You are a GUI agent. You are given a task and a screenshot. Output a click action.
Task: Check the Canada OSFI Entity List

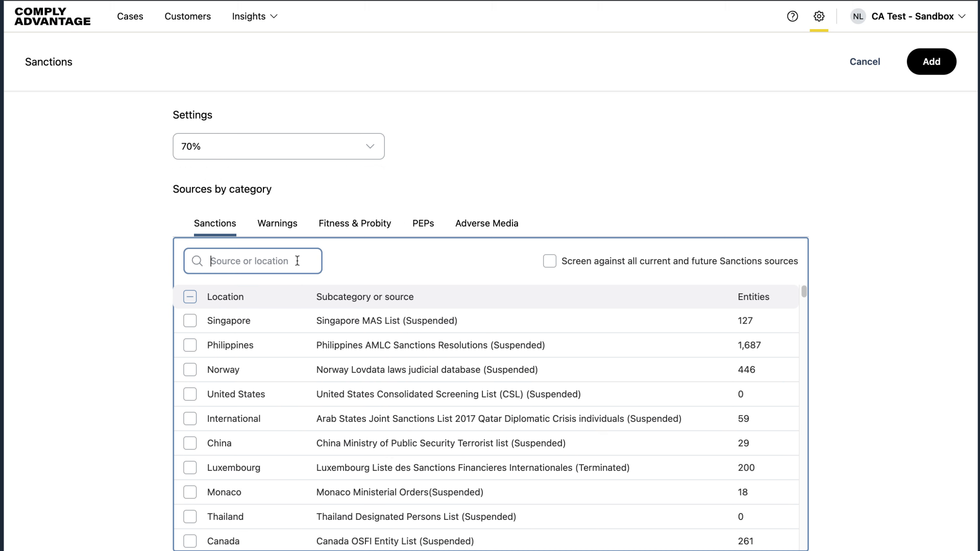(190, 541)
